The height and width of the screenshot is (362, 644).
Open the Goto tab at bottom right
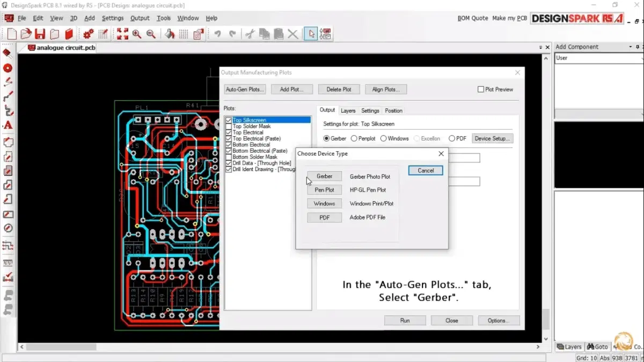(x=597, y=347)
